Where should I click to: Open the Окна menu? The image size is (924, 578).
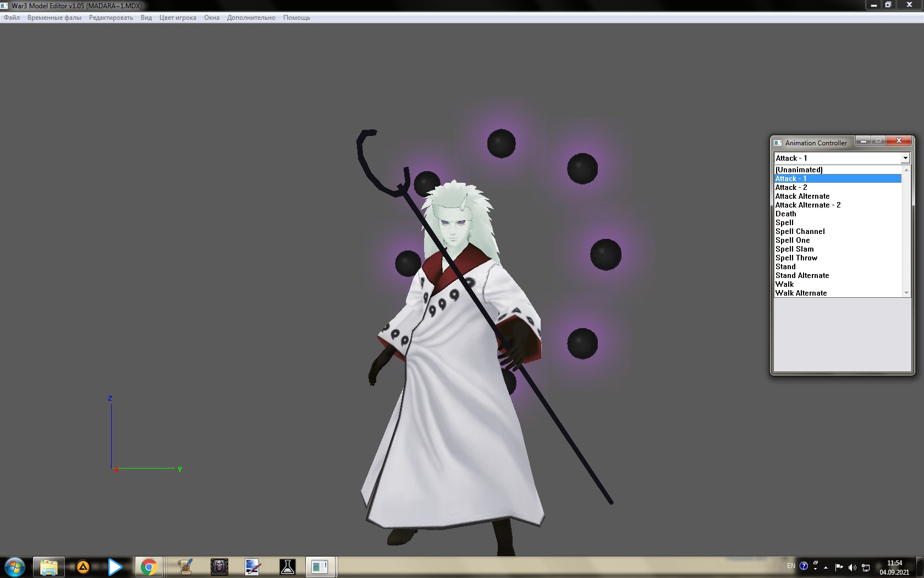(212, 18)
